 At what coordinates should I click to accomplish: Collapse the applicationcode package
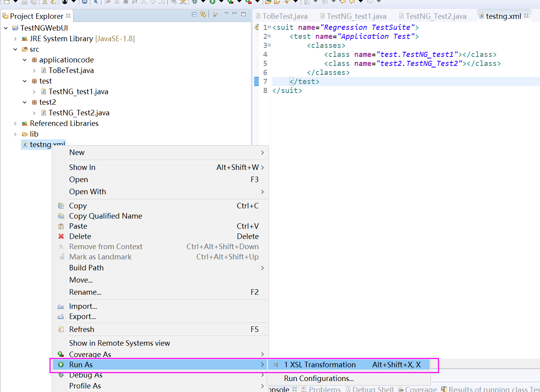25,60
